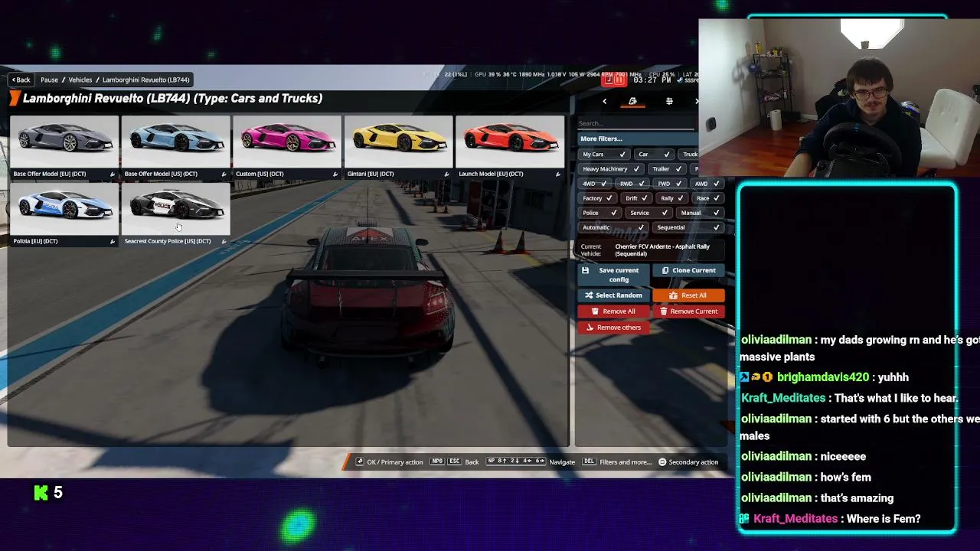
Task: Focus the Search field in filter panel
Action: 637,123
